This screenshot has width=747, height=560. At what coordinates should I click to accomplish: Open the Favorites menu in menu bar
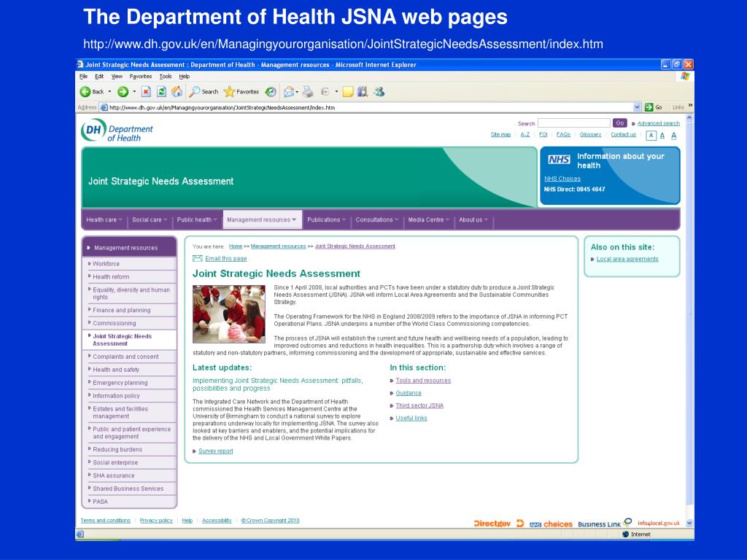point(141,76)
